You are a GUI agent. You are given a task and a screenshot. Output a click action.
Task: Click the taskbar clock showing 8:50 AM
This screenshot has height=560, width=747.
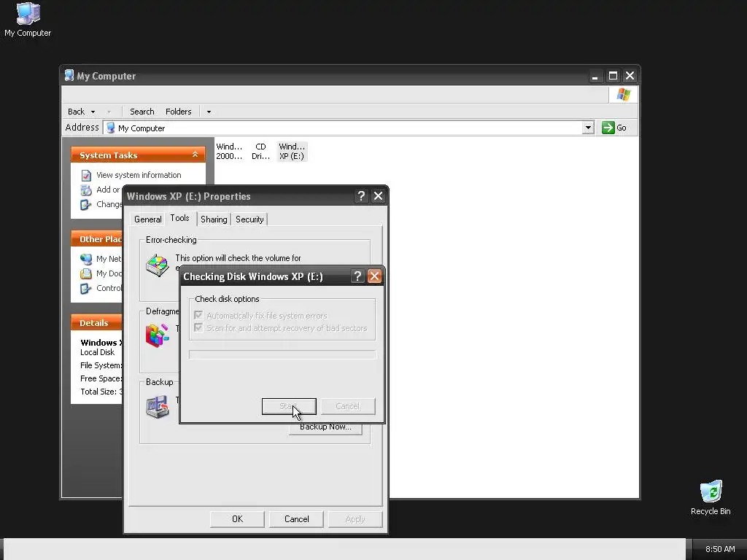coord(720,549)
